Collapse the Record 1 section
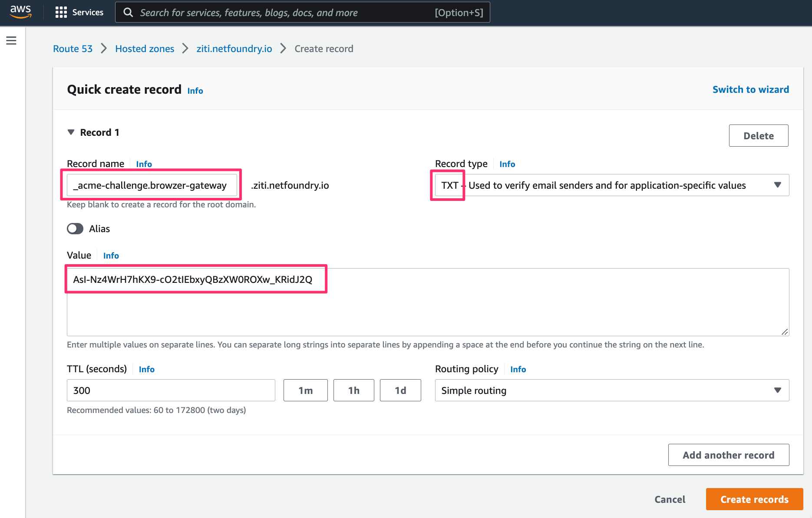The width and height of the screenshot is (812, 518). [x=71, y=132]
